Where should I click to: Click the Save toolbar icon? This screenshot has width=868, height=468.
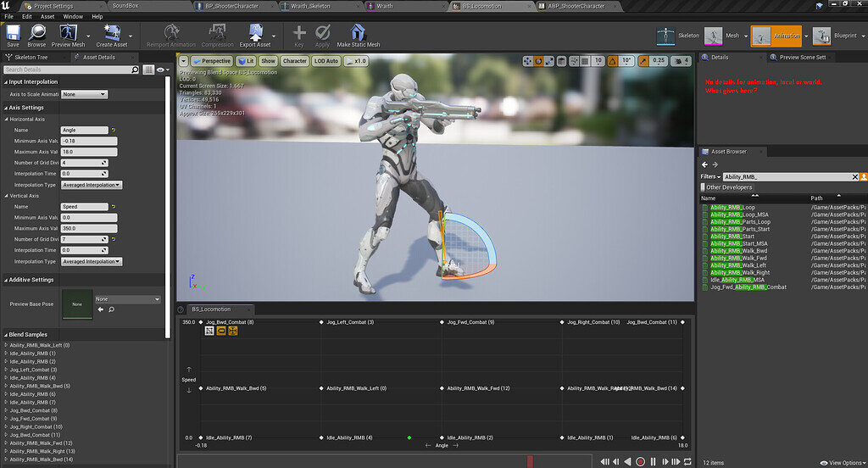(x=13, y=36)
